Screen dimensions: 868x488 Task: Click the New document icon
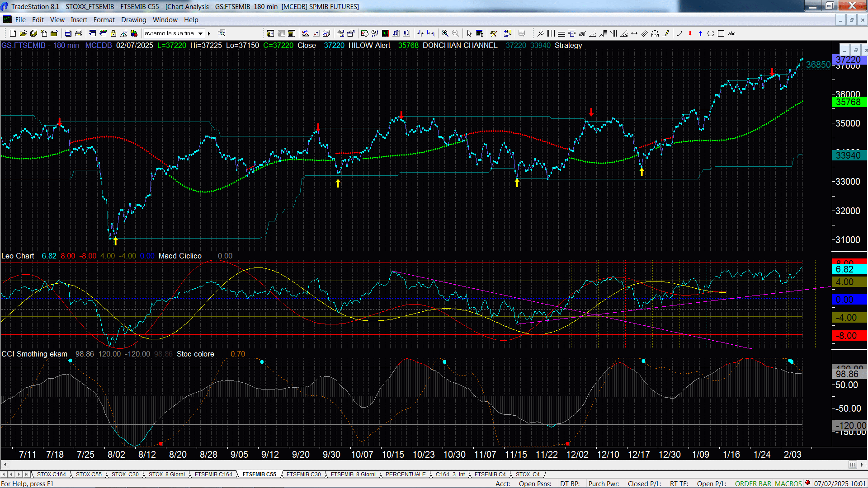point(13,33)
